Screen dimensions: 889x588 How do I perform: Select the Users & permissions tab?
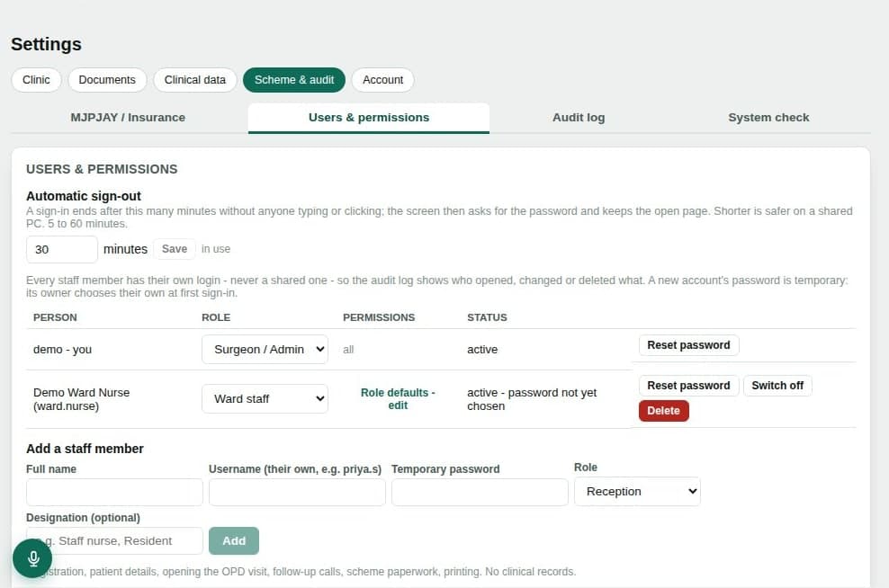coord(369,118)
